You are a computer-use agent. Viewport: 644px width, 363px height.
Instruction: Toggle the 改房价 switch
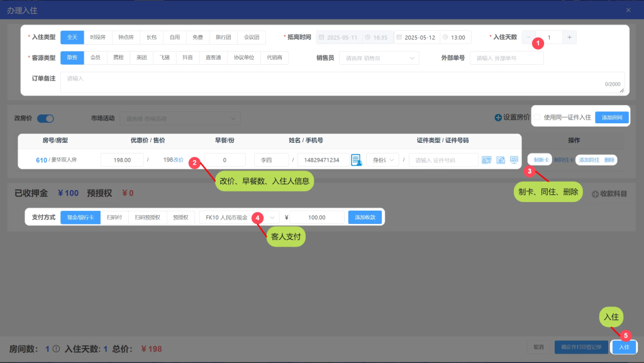45,118
